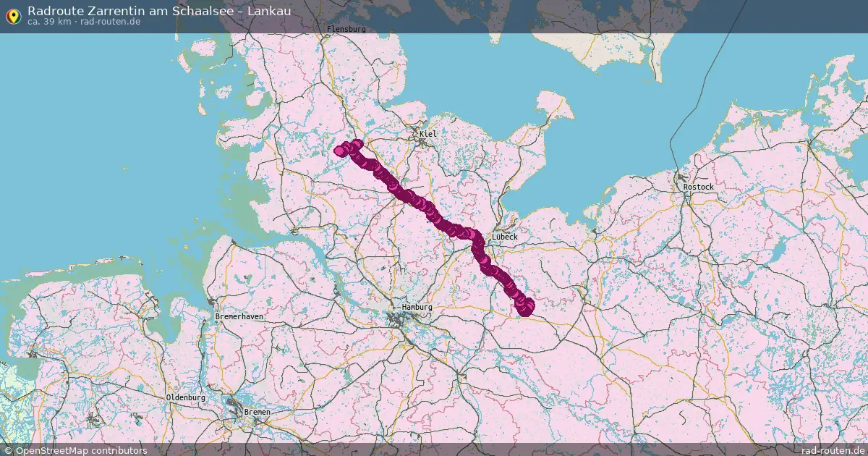Click the Kiel city label
Screen dimensions: 868x456
click(x=428, y=134)
